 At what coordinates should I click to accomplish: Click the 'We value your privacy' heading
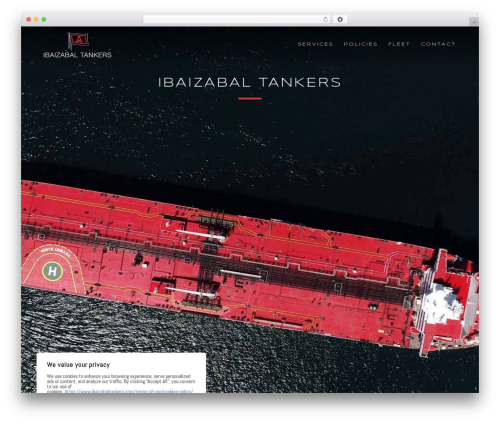coord(78,365)
